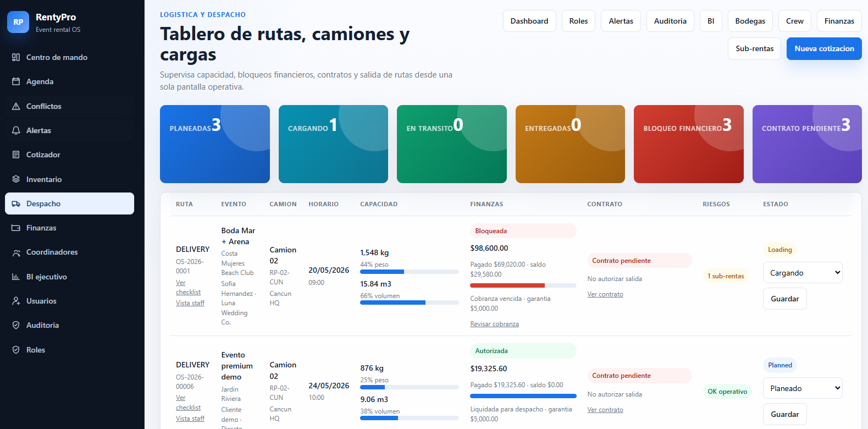Click the OK operativo risk badge
Image resolution: width=868 pixels, height=429 pixels.
click(727, 392)
